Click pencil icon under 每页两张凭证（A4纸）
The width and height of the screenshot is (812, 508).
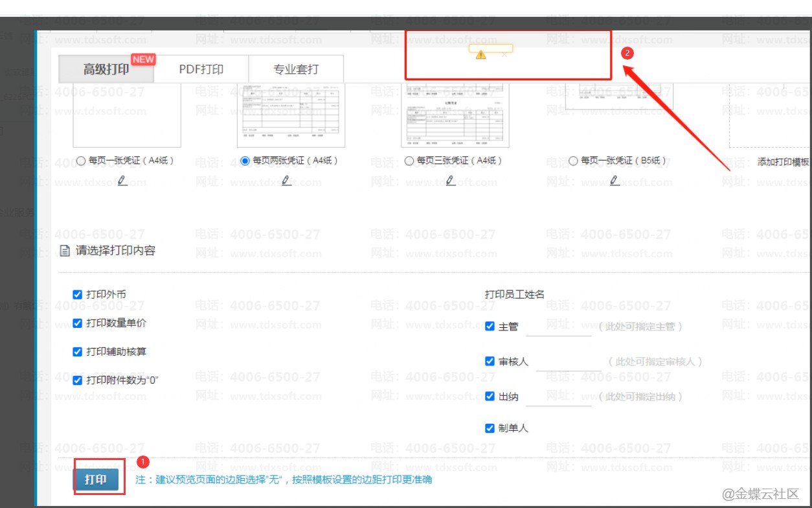click(x=286, y=181)
